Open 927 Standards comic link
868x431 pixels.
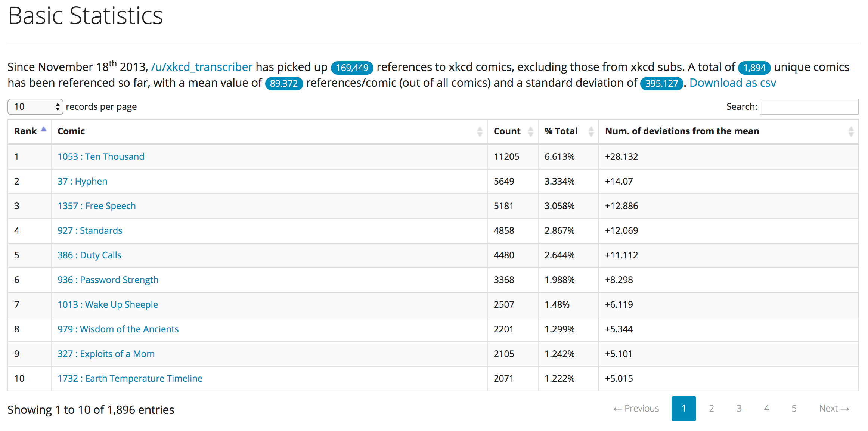pos(90,230)
